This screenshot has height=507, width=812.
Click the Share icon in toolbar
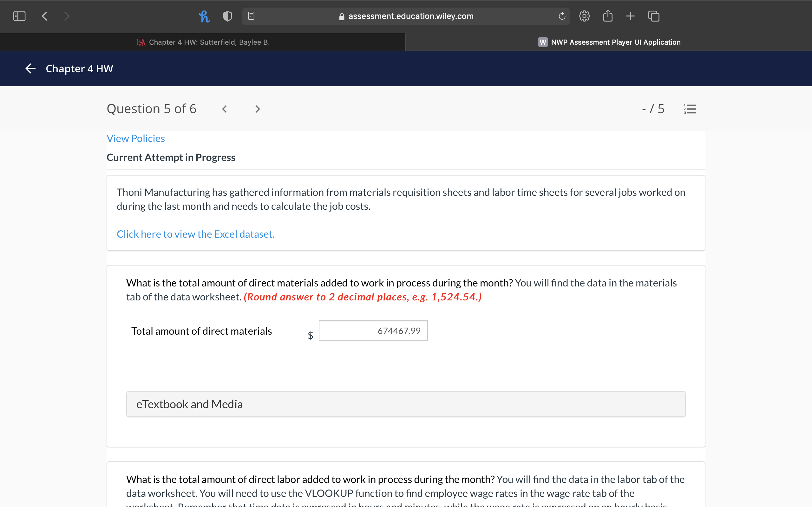[608, 16]
